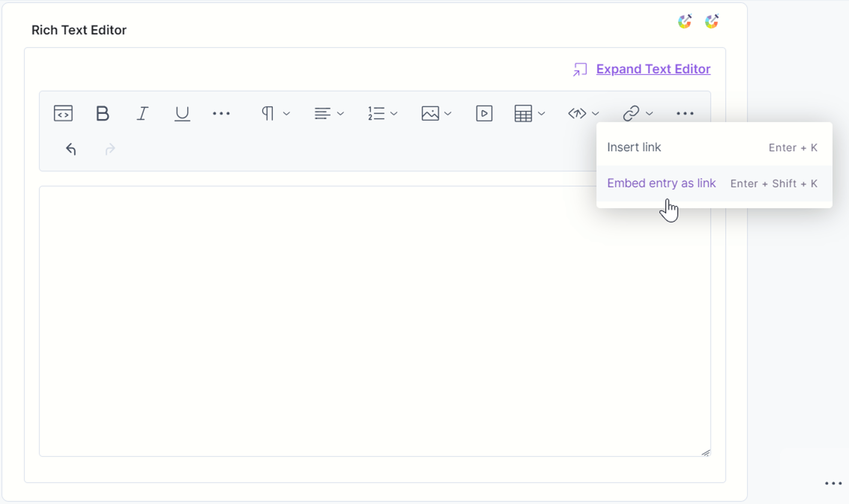This screenshot has height=504, width=849.
Task: Expand the text alignment dropdown arrow
Action: coord(341,113)
